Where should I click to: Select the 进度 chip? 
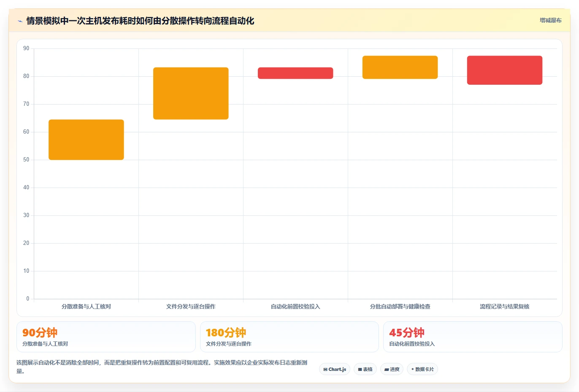392,369
